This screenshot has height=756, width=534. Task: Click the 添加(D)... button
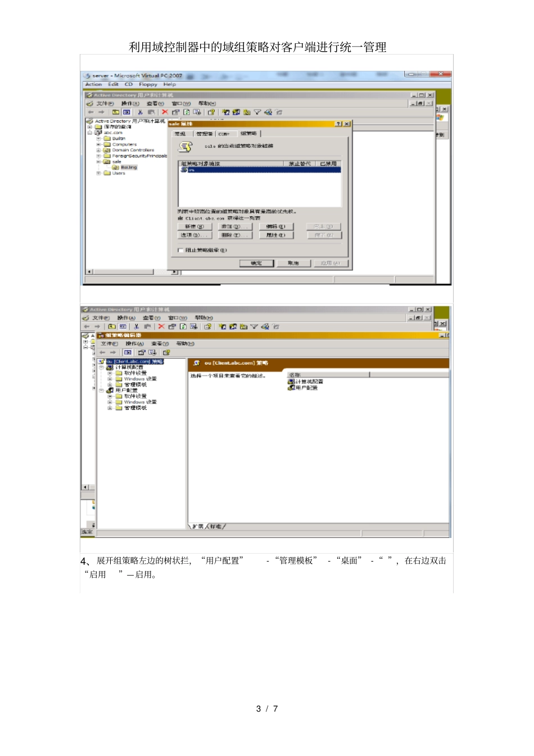click(234, 227)
